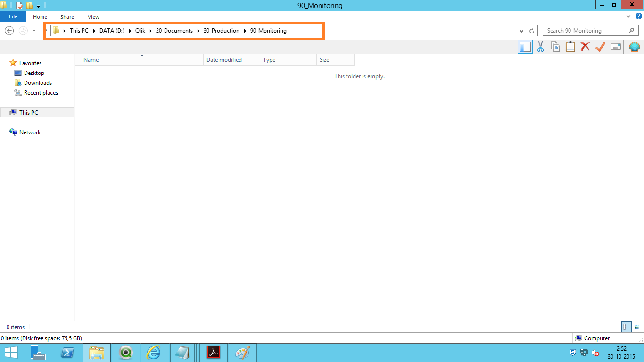Click the Search 90_Monitoring box
Image resolution: width=644 pixels, height=362 pixels.
pos(591,31)
